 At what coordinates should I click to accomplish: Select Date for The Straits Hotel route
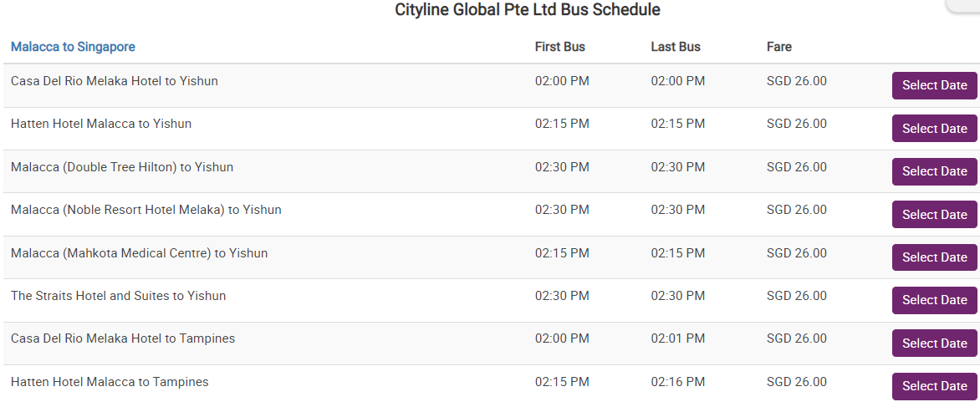(x=934, y=300)
